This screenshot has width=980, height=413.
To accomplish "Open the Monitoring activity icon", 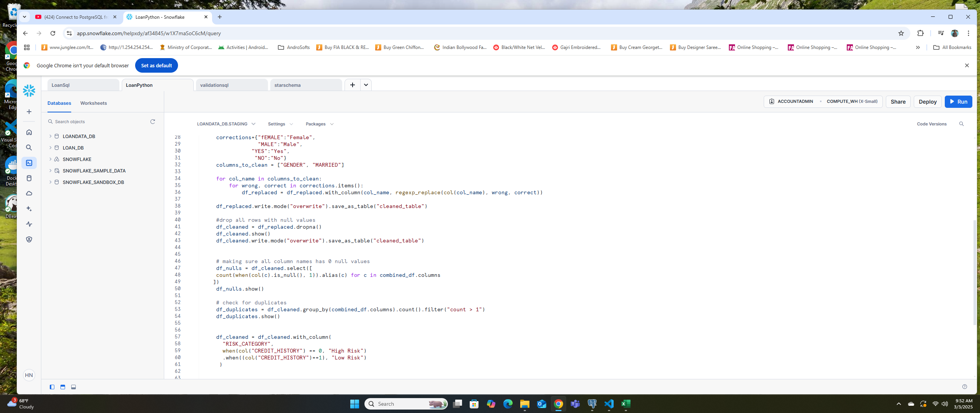I will 29,224.
